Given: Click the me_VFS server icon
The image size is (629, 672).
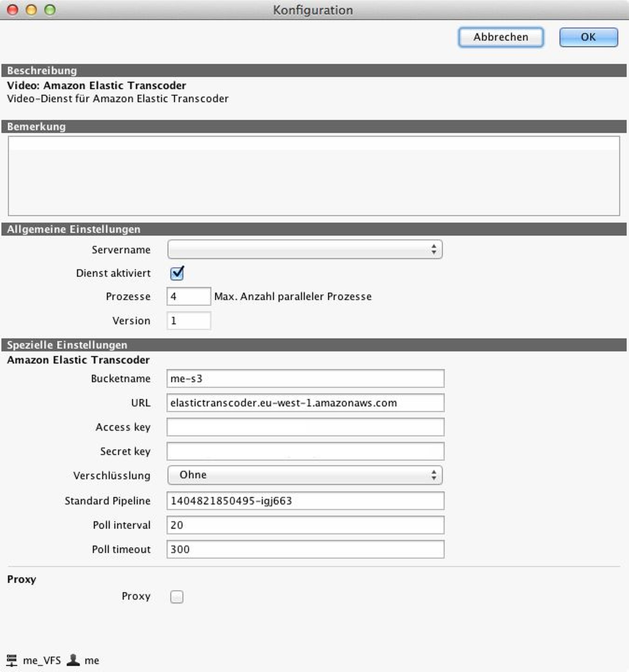Looking at the screenshot, I should tap(11, 660).
